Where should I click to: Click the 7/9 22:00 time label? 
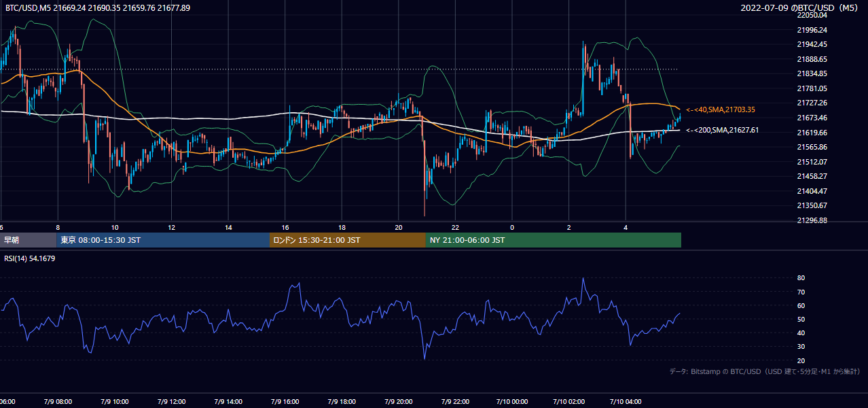click(455, 402)
